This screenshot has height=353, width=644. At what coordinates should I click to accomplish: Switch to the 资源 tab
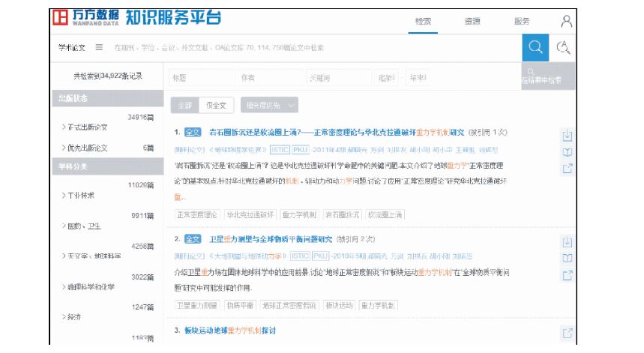tap(472, 21)
